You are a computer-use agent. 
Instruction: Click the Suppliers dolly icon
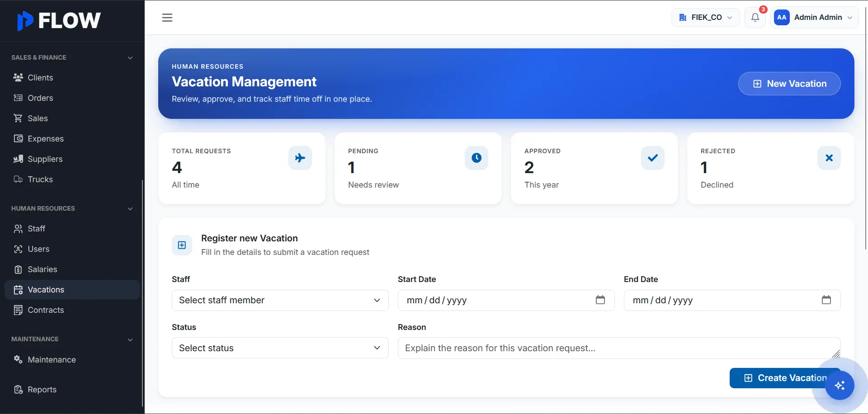tap(18, 159)
